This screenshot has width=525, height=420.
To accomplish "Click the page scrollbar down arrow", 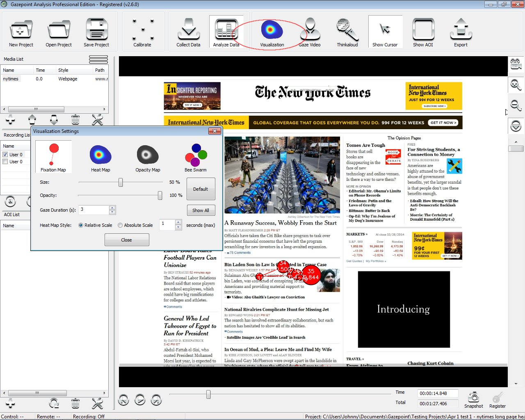I will pos(516,384).
